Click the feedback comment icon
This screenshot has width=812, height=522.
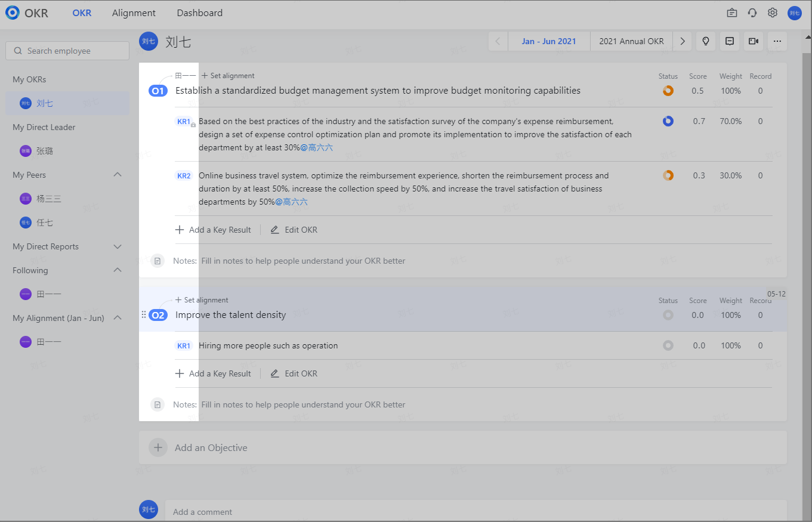[729, 41]
